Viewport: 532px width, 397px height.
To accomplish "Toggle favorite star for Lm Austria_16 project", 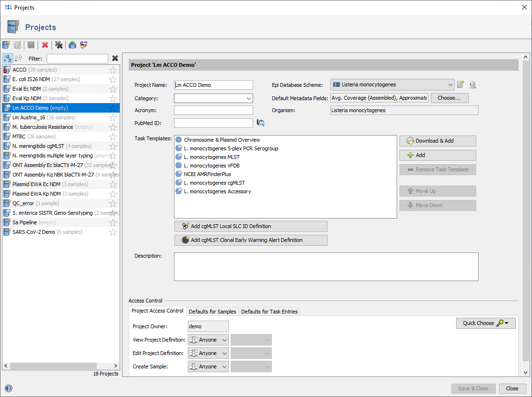I will pos(113,117).
